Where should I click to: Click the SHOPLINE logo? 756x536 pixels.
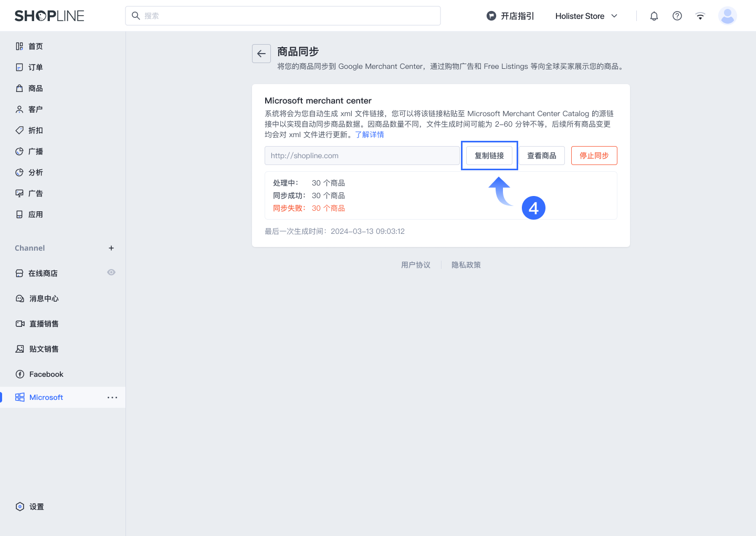pyautogui.click(x=49, y=16)
